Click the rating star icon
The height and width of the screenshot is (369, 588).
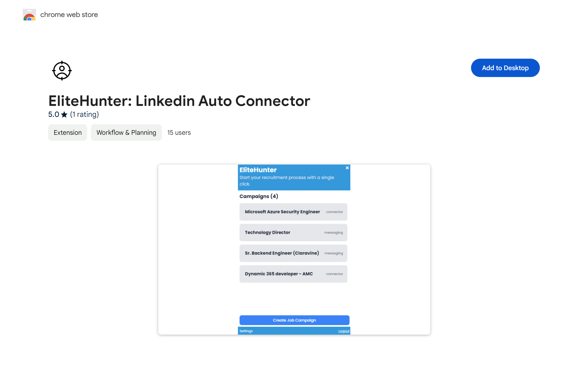point(64,114)
